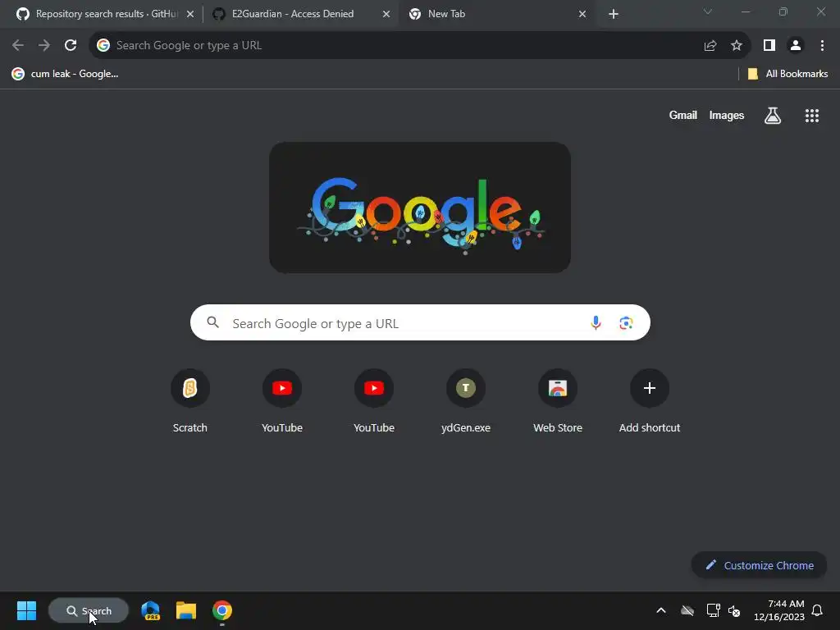This screenshot has width=840, height=630.
Task: Click the muted volume tray icon
Action: (734, 610)
